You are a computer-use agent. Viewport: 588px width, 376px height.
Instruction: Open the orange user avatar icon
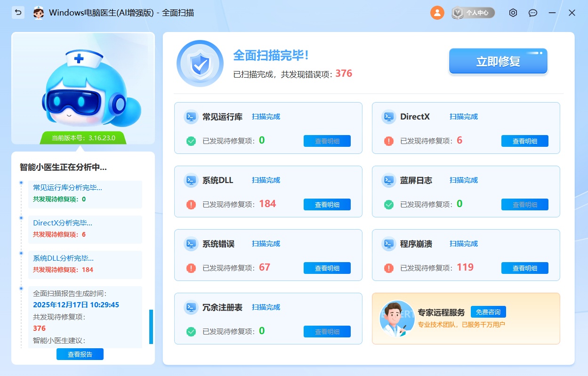437,13
